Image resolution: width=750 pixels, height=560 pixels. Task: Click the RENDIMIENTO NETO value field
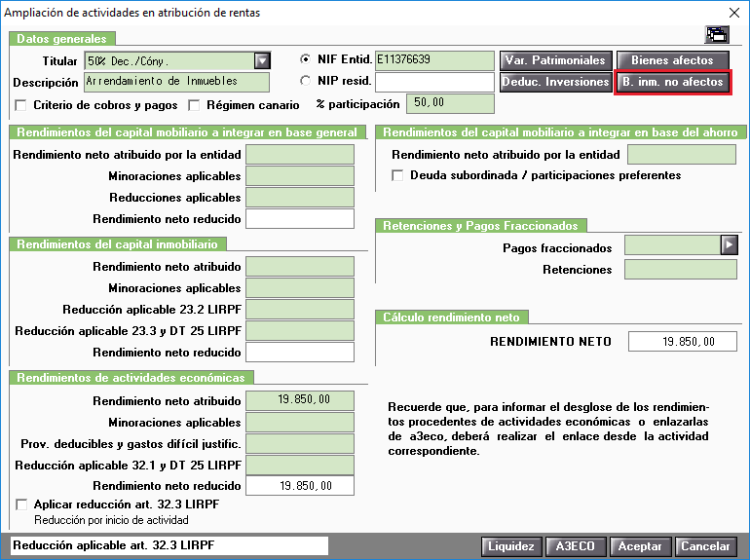[x=683, y=342]
